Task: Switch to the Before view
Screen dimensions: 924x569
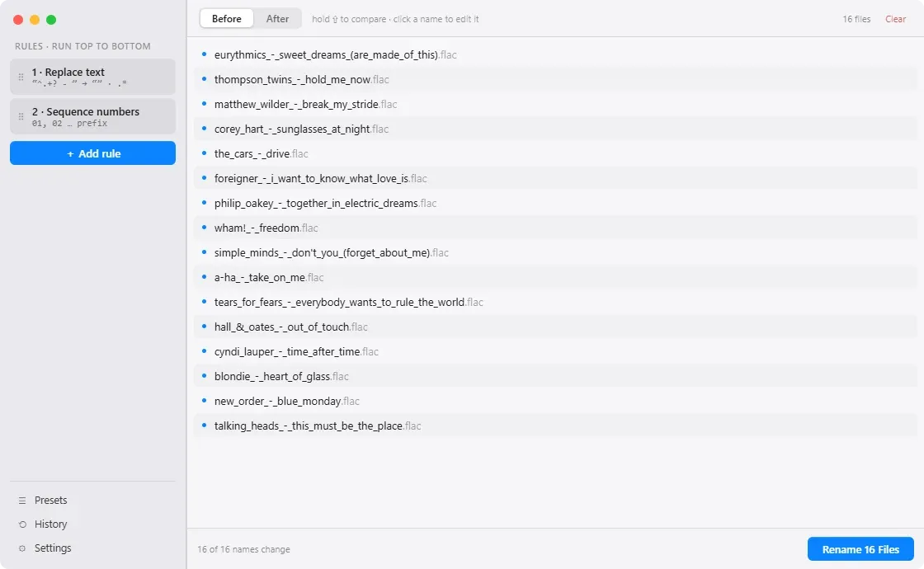Action: 227,19
